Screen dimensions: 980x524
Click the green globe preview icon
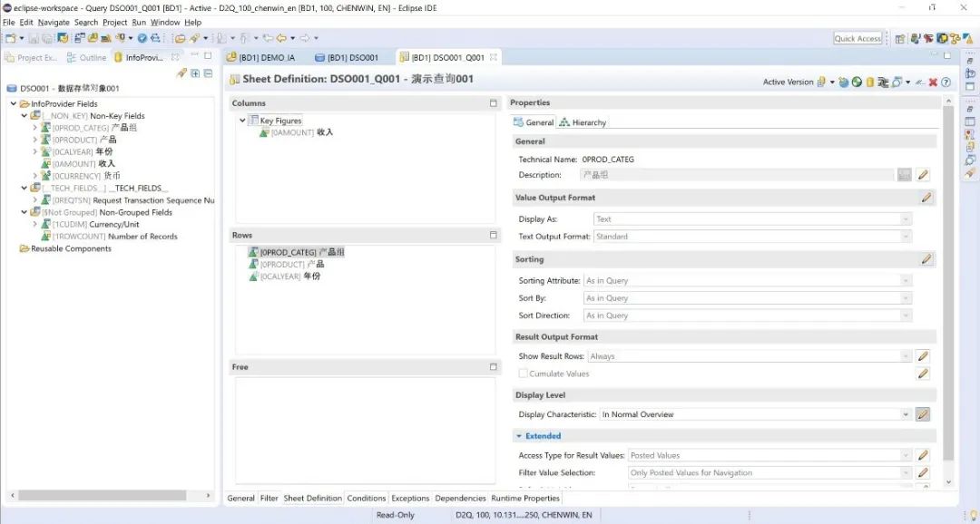(x=857, y=82)
